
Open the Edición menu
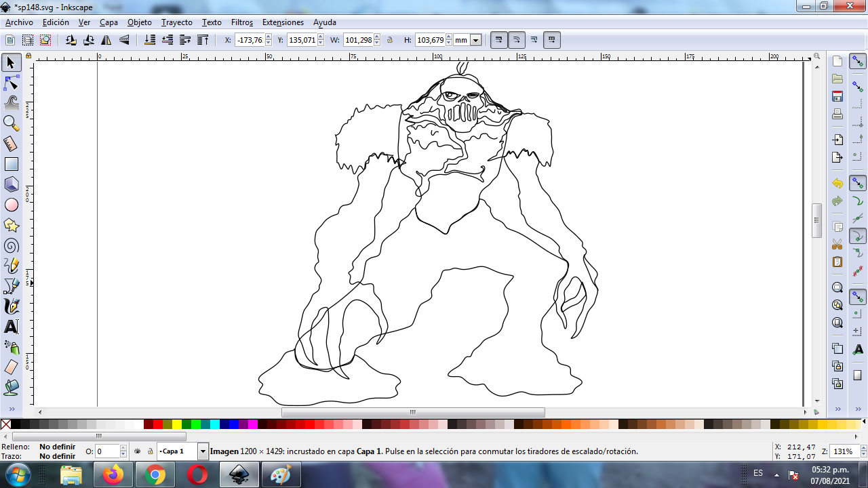[x=56, y=22]
